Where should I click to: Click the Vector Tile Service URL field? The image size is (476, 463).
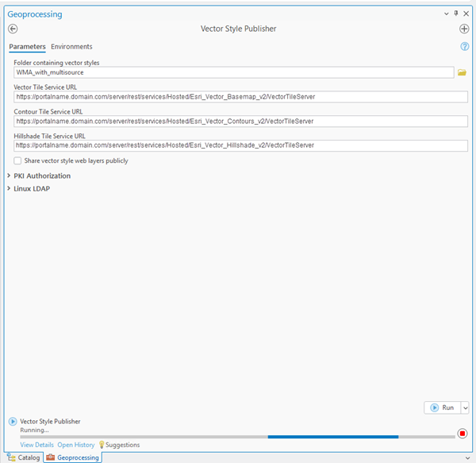pyautogui.click(x=240, y=97)
